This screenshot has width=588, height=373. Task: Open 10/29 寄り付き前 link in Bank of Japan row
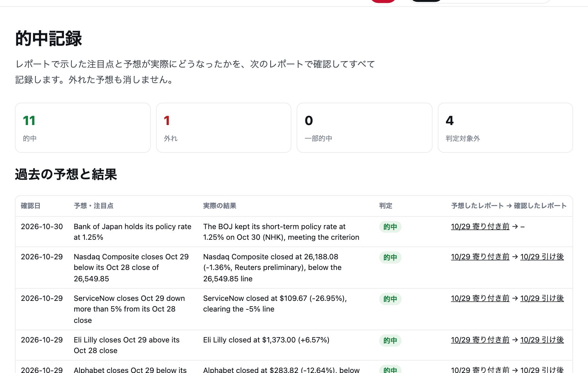tap(480, 227)
